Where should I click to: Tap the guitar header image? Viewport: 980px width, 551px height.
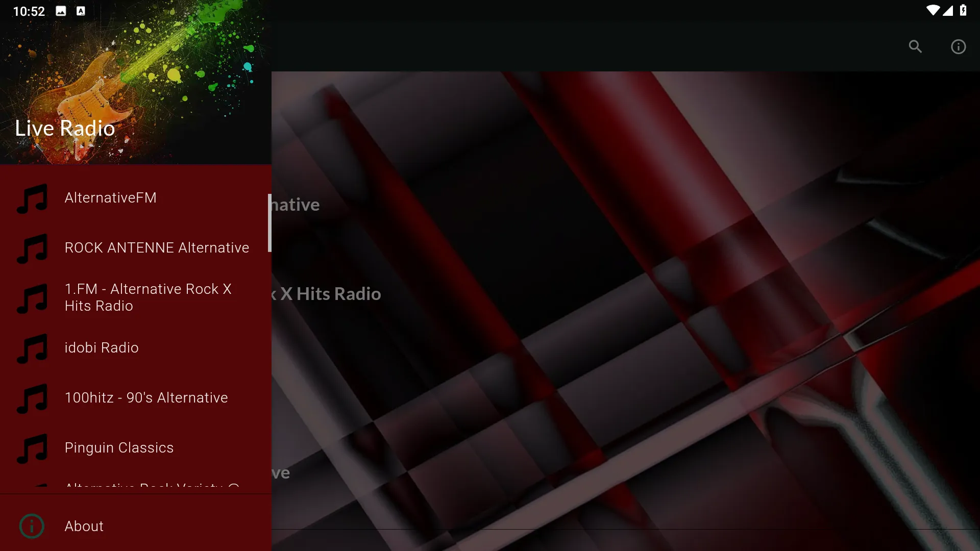coord(136,82)
